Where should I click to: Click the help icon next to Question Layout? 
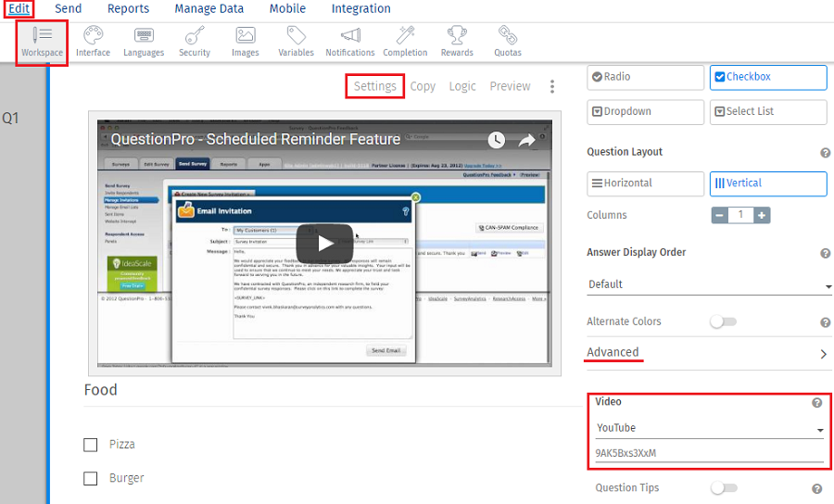[825, 153]
